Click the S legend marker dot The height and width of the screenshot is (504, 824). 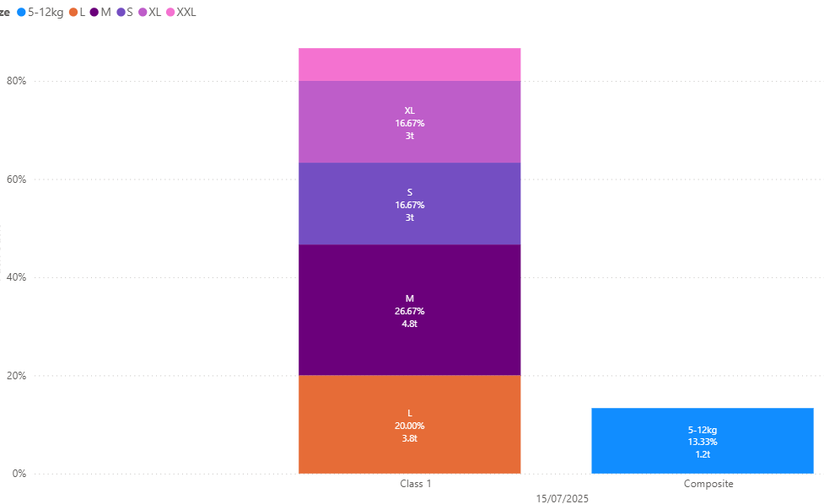(x=121, y=12)
